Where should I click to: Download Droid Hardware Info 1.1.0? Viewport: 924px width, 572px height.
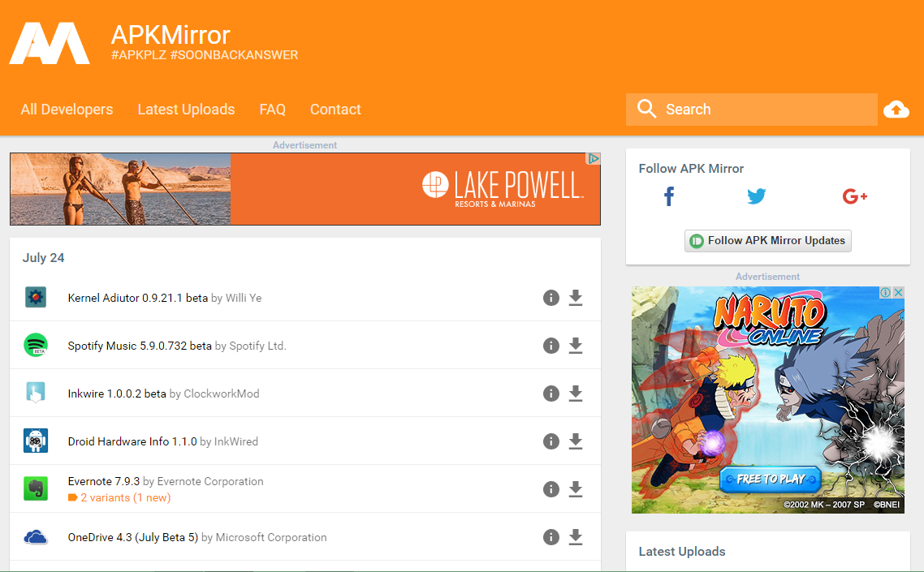[576, 441]
